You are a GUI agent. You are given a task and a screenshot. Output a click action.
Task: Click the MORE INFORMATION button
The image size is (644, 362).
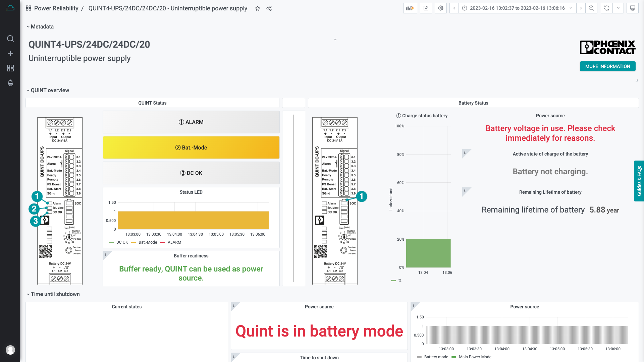[607, 66]
